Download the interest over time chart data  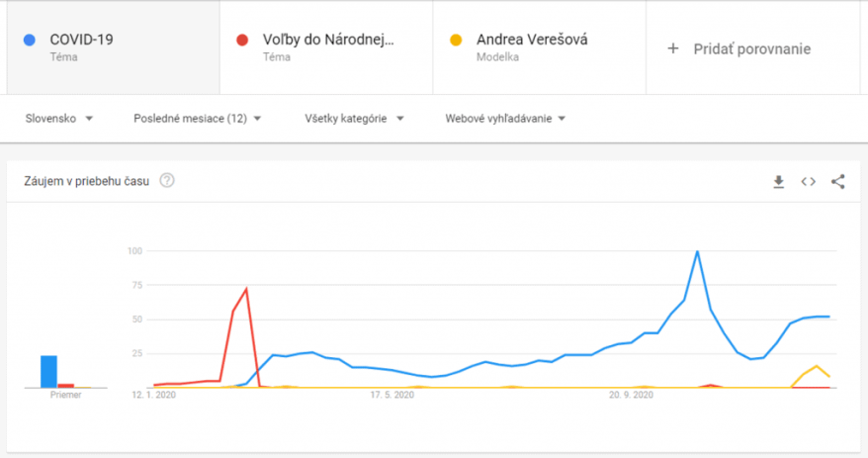click(x=778, y=182)
